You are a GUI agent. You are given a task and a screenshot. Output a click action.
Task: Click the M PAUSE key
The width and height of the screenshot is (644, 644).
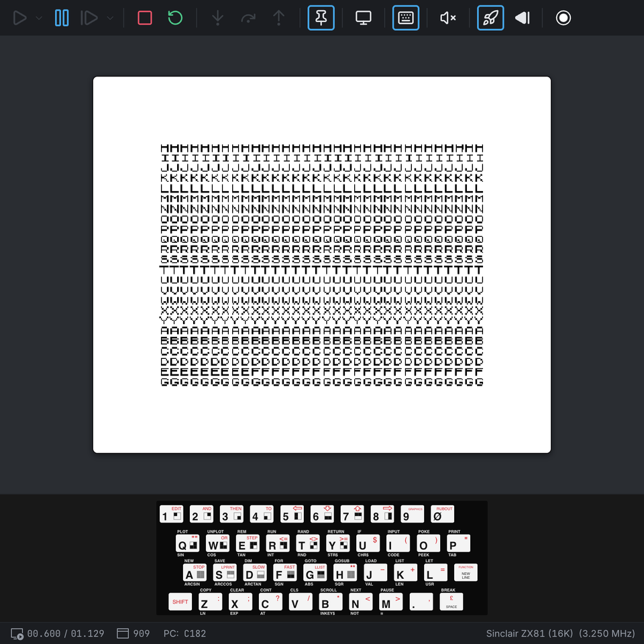(391, 602)
